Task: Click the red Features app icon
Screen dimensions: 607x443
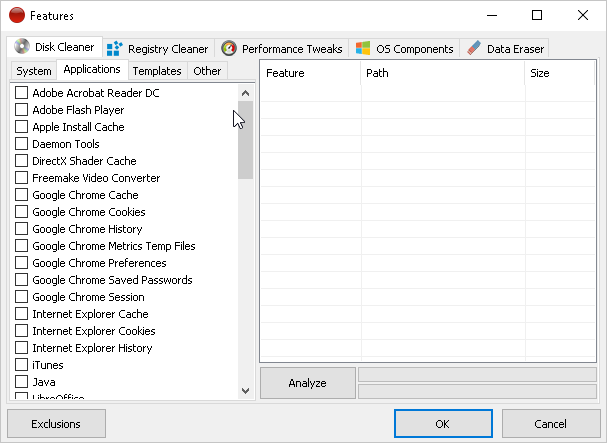Action: click(x=17, y=15)
